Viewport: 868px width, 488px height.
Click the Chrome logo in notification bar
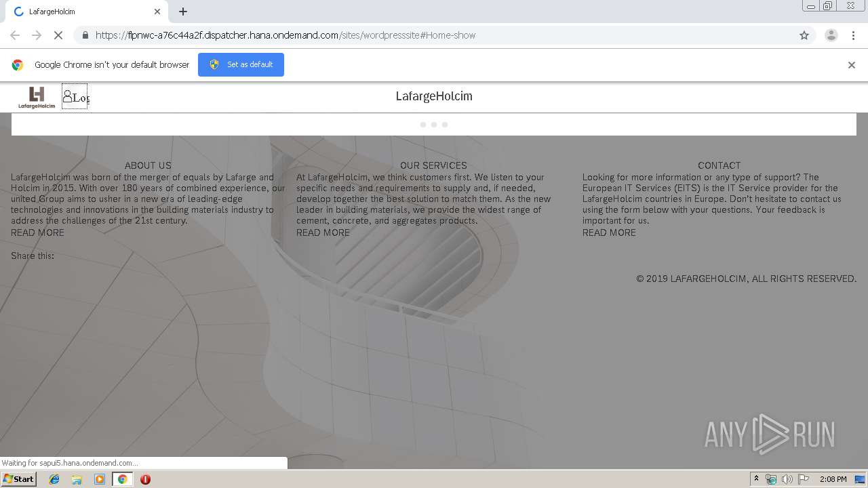18,65
